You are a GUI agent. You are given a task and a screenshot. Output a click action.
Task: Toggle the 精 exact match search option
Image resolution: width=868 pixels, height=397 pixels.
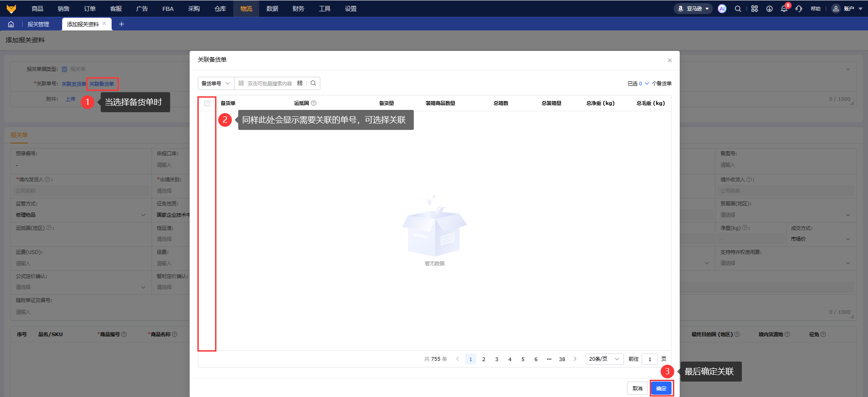point(300,83)
